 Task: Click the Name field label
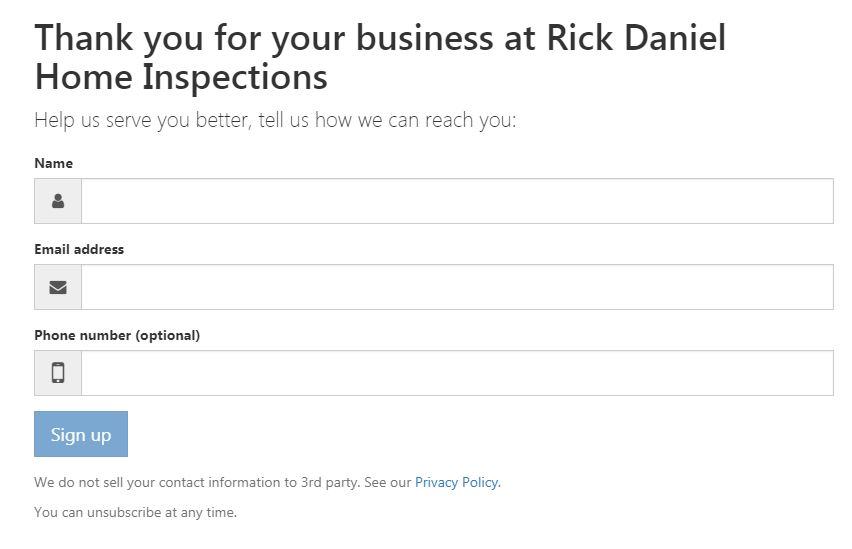pos(53,163)
